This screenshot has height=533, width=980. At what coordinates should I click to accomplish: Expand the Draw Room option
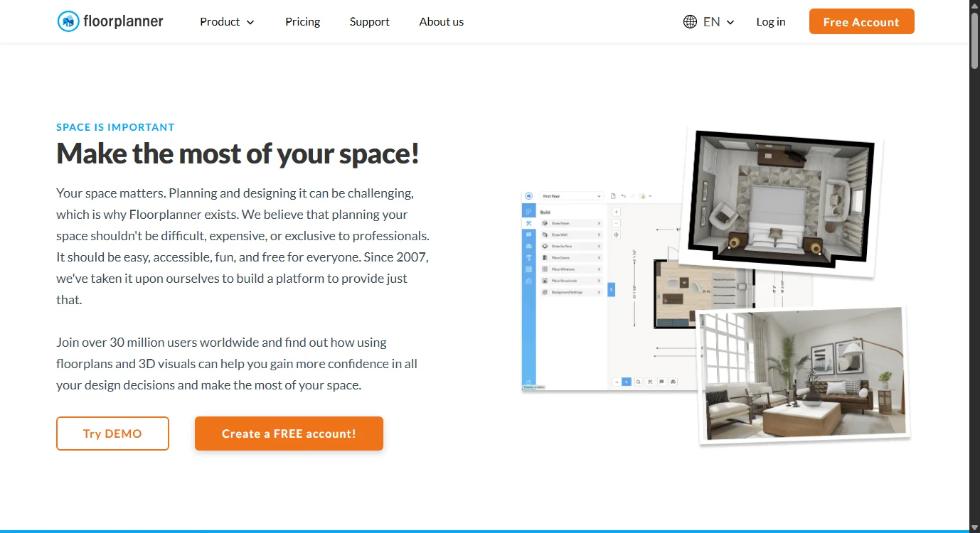(571, 223)
